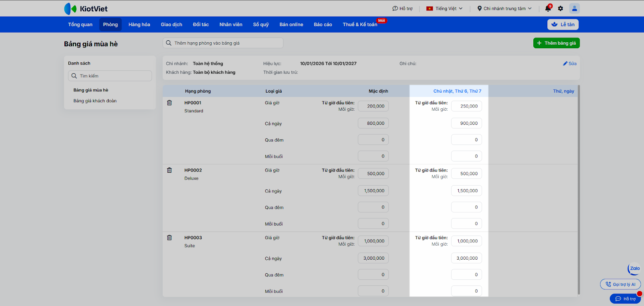Click the Gọi trợ lý AI button
The width and height of the screenshot is (644, 306).
click(x=620, y=284)
